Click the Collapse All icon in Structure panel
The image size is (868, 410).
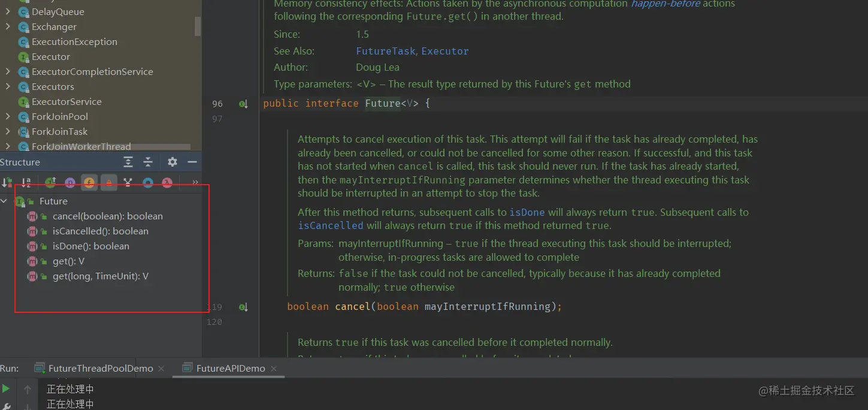click(x=148, y=162)
